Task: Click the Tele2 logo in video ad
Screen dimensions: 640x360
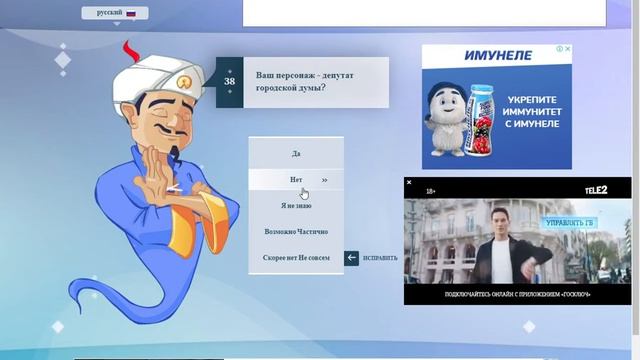Action: tap(596, 190)
